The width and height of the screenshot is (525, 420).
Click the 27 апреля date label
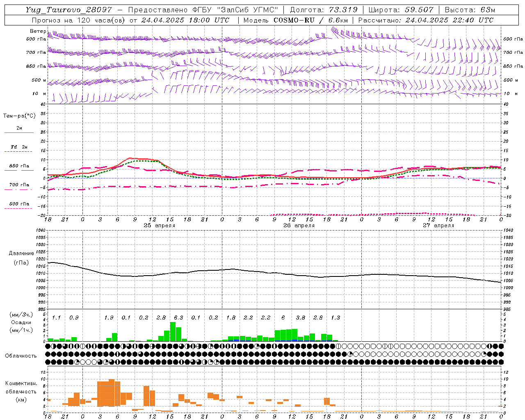tap(438, 226)
